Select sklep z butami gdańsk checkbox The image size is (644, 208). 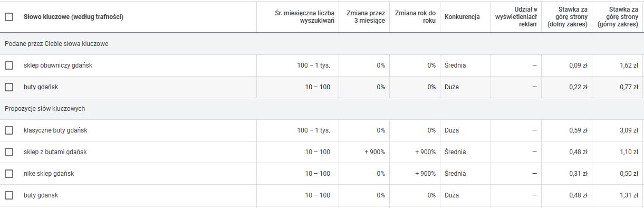click(x=9, y=152)
